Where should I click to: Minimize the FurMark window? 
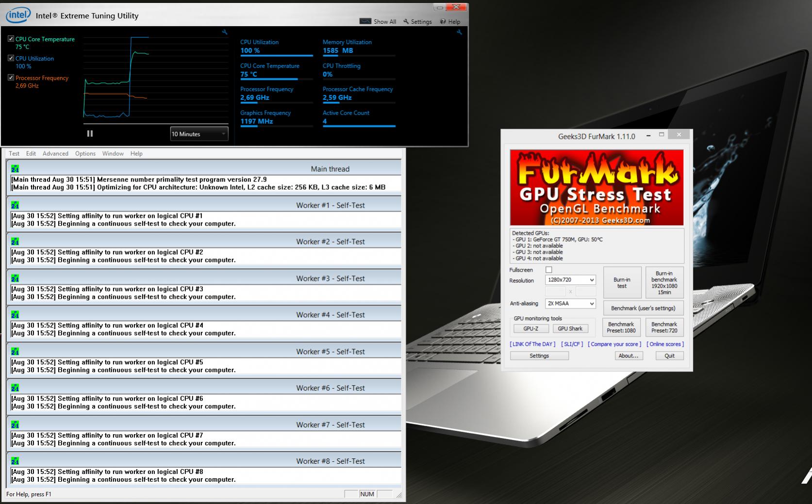click(x=648, y=135)
